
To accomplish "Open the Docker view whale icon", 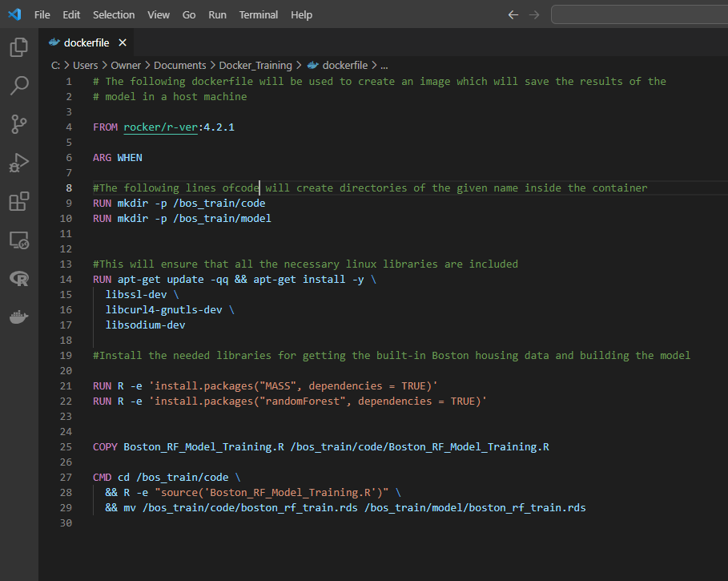I will pyautogui.click(x=18, y=317).
